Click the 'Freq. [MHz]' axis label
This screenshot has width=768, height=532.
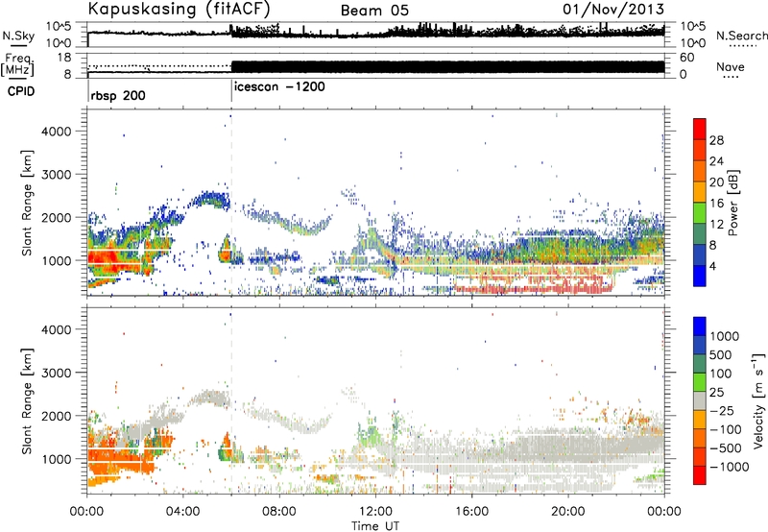click(17, 65)
